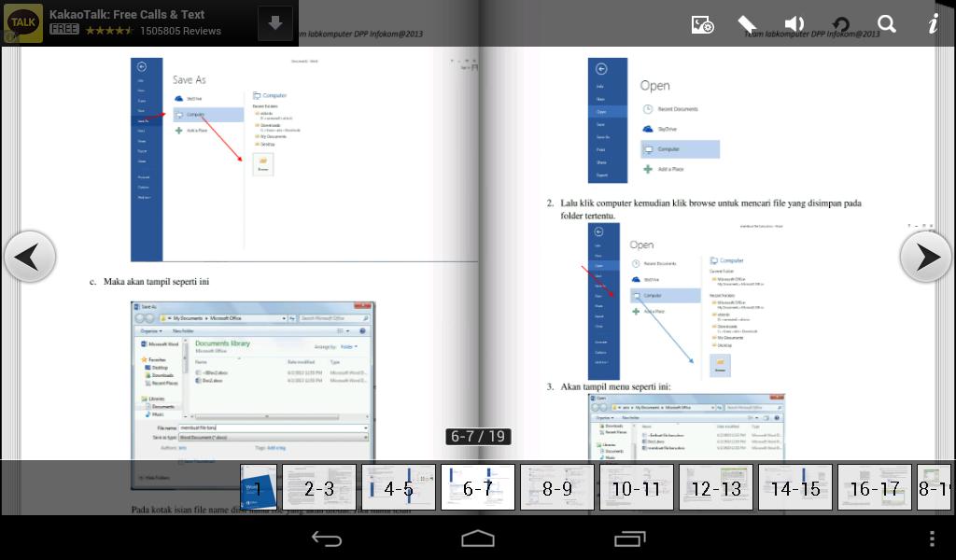The width and height of the screenshot is (956, 560).
Task: Tap the download arrow on the ad banner
Action: pyautogui.click(x=274, y=22)
